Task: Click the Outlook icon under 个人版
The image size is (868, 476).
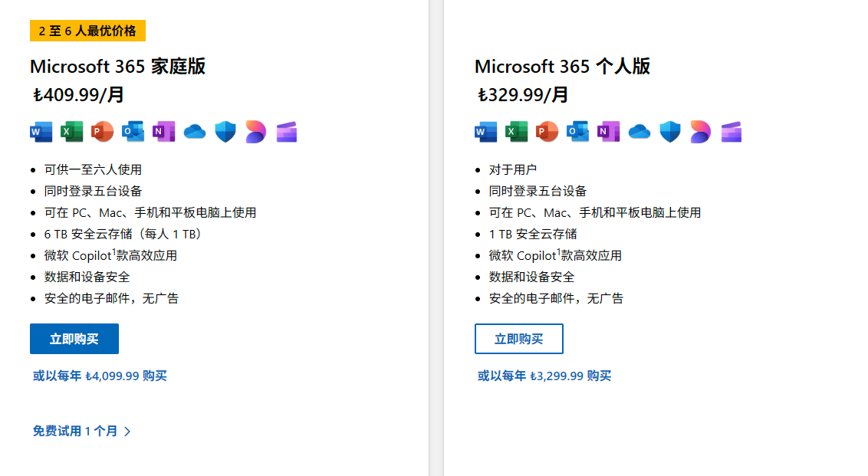Action: [x=578, y=132]
